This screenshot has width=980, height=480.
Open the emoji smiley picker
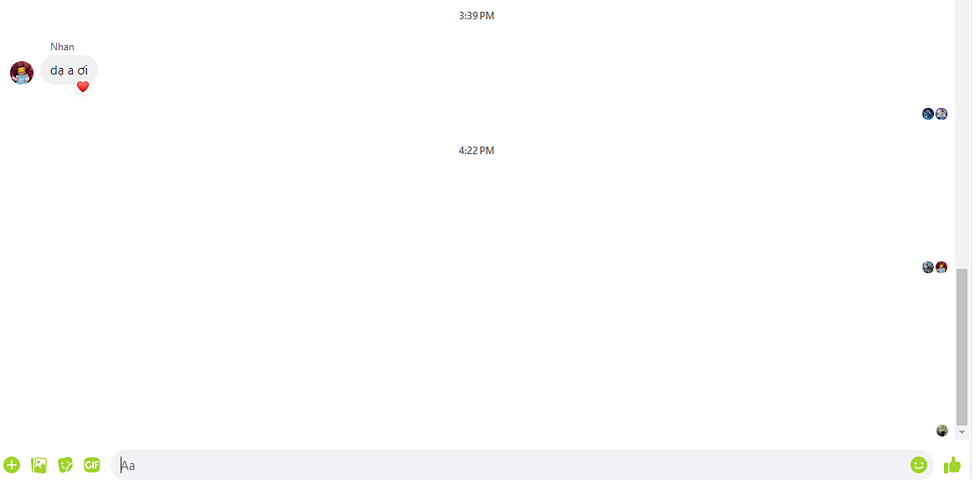918,464
